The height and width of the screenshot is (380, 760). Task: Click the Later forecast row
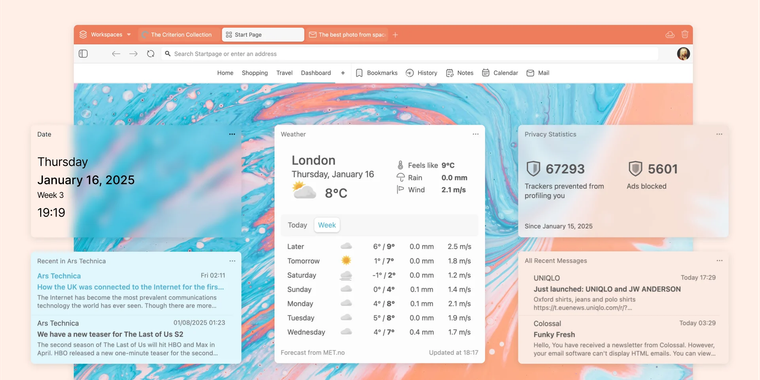(380, 246)
